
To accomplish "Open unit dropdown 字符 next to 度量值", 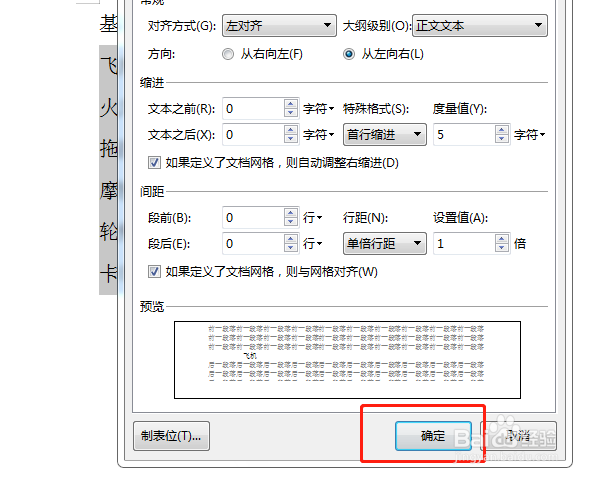I will click(x=529, y=135).
